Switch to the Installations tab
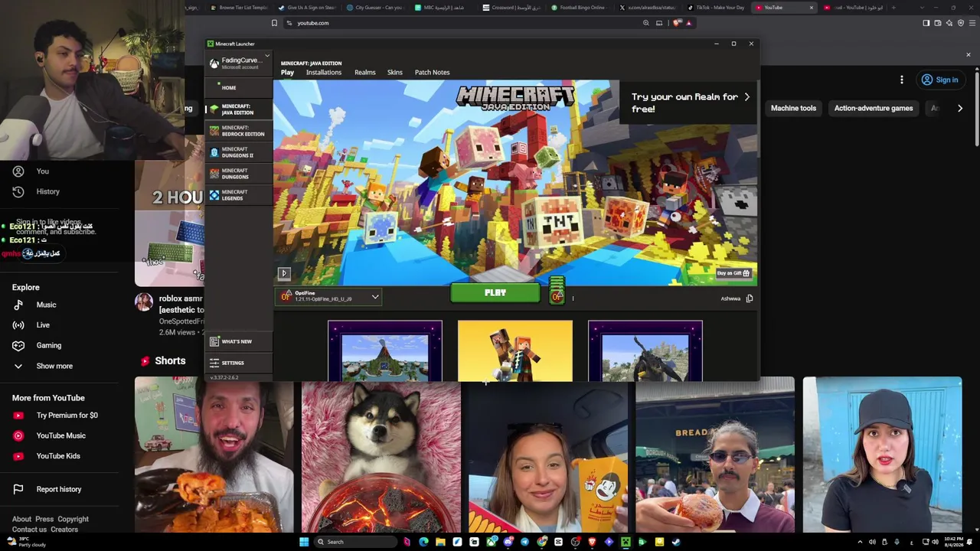 (x=324, y=73)
